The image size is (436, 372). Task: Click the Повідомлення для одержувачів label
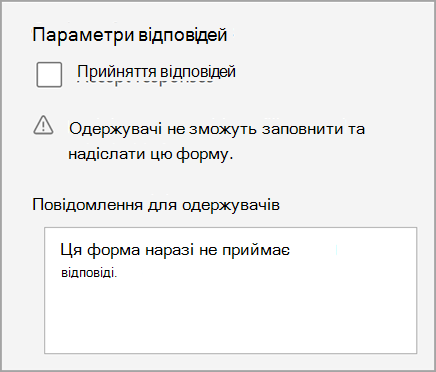tap(156, 205)
